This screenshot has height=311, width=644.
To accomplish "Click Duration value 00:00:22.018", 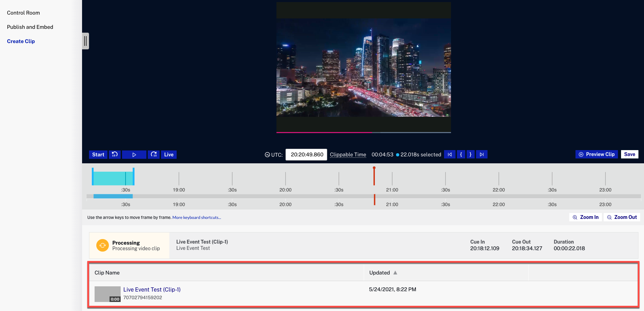I will click(x=569, y=248).
